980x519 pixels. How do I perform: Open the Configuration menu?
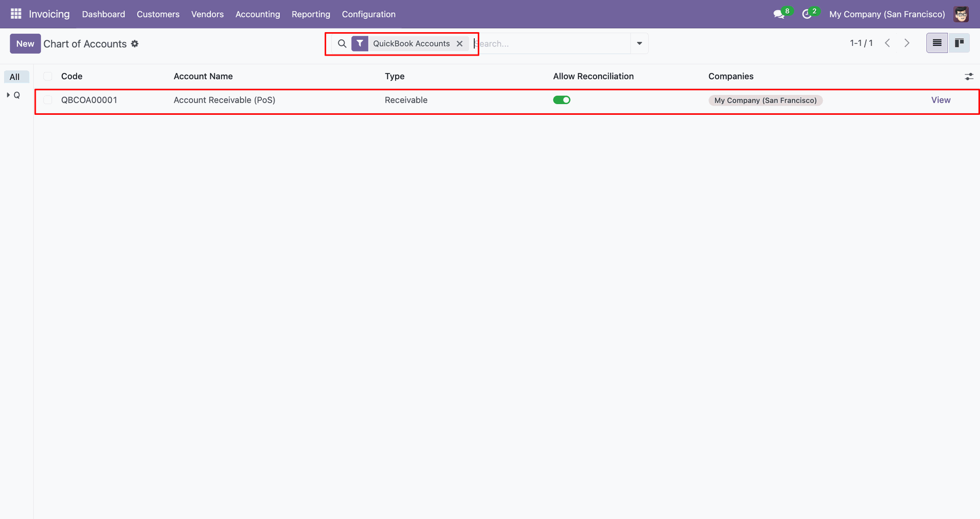[x=369, y=14]
